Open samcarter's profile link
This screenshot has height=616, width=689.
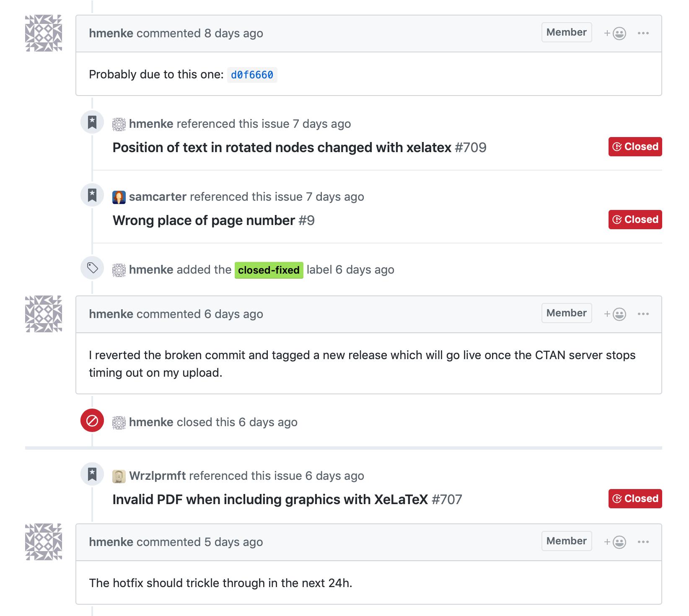click(158, 197)
